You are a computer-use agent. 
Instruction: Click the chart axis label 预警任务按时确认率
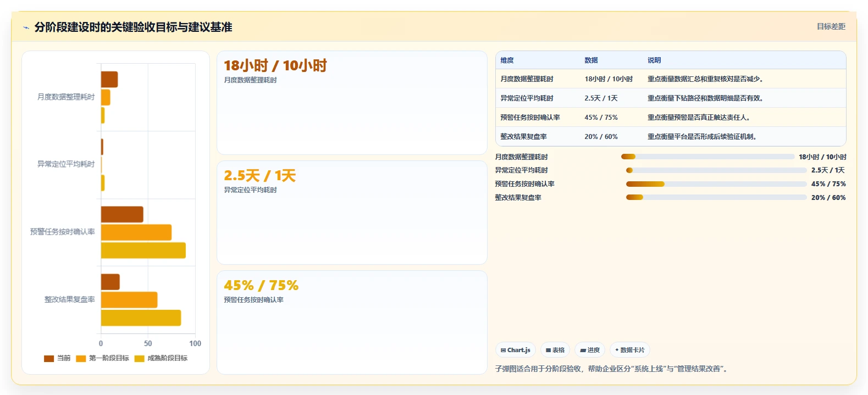(x=63, y=232)
